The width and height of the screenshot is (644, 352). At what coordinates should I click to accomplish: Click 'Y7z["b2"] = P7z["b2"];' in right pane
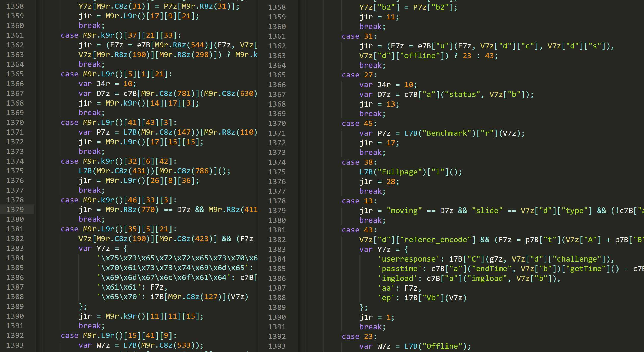(x=409, y=7)
